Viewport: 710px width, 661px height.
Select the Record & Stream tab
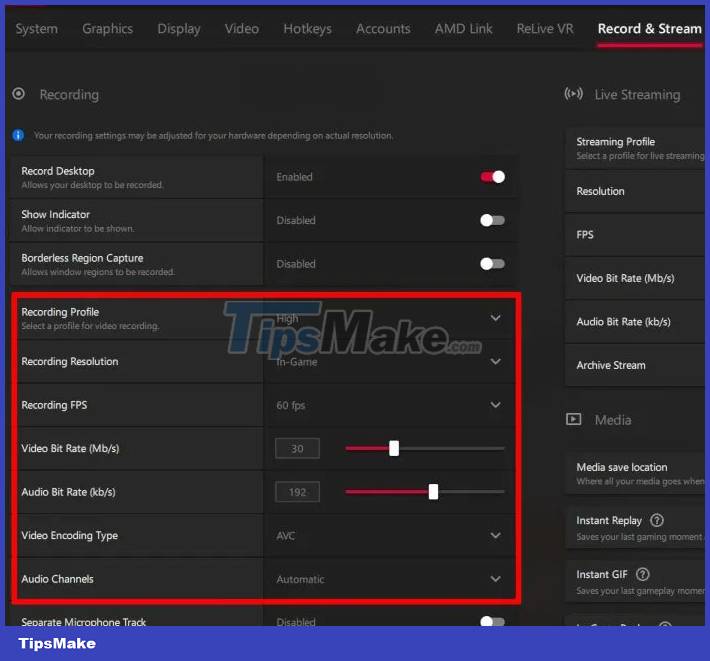point(649,29)
